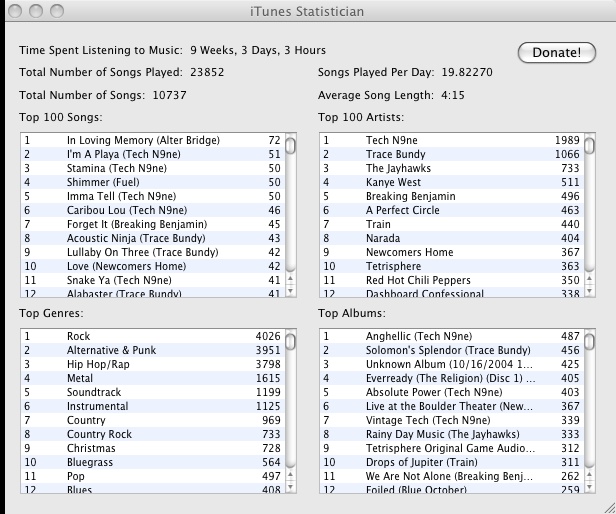Select album We Are Not Alone row

(x=452, y=476)
